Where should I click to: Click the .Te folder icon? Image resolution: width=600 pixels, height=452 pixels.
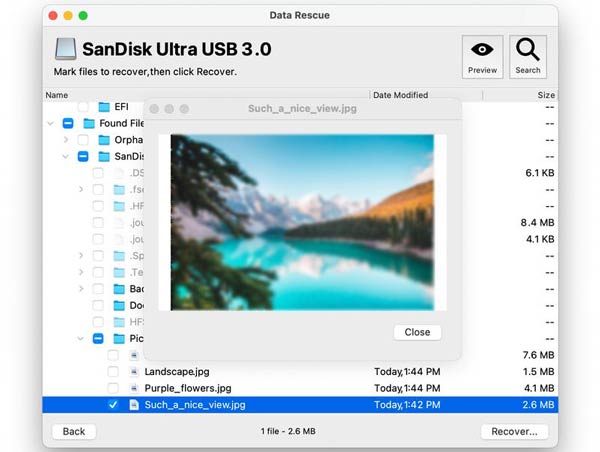(119, 273)
